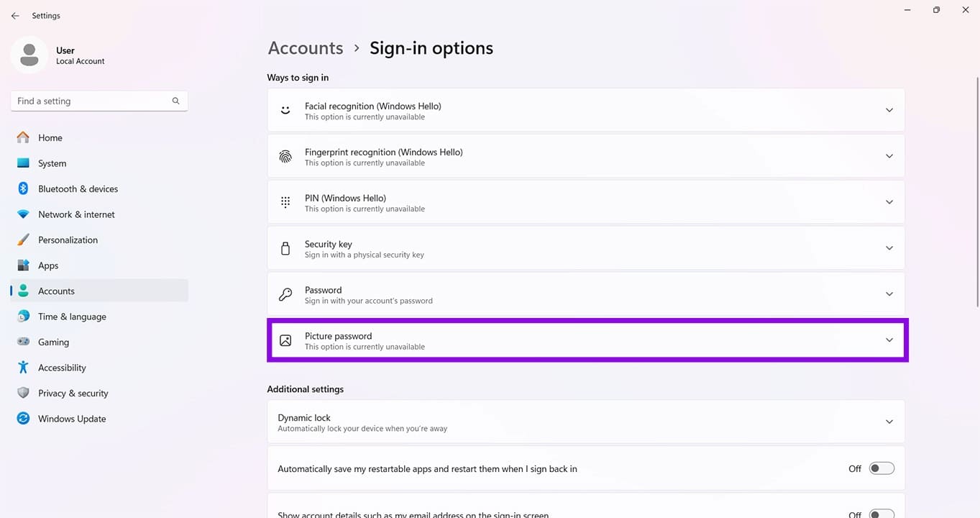Click the search magnifier icon

[x=175, y=101]
